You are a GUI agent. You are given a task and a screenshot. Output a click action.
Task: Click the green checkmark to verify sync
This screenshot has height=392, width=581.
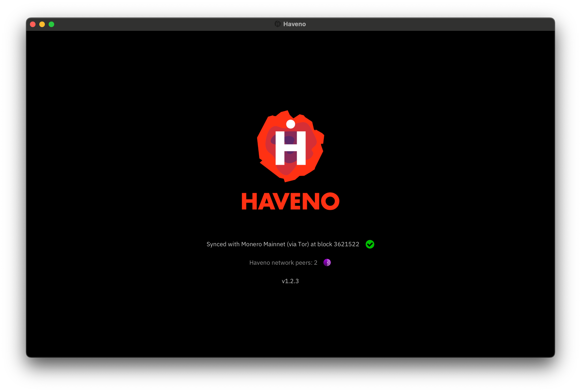(370, 244)
